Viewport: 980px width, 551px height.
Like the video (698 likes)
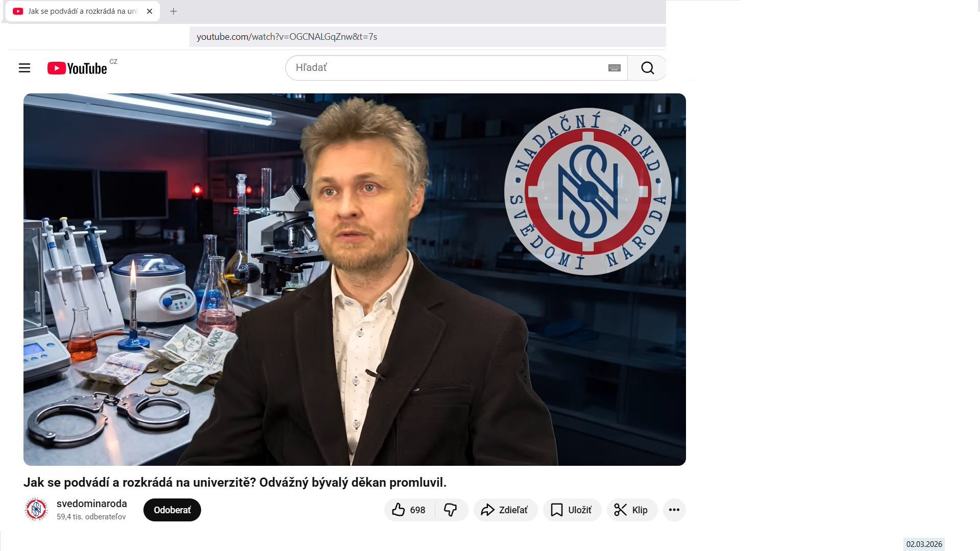click(409, 510)
